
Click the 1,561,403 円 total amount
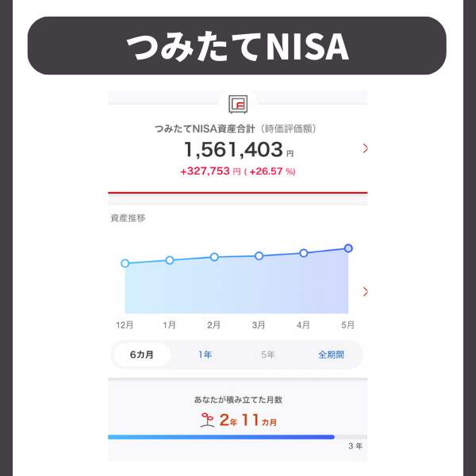point(239,150)
